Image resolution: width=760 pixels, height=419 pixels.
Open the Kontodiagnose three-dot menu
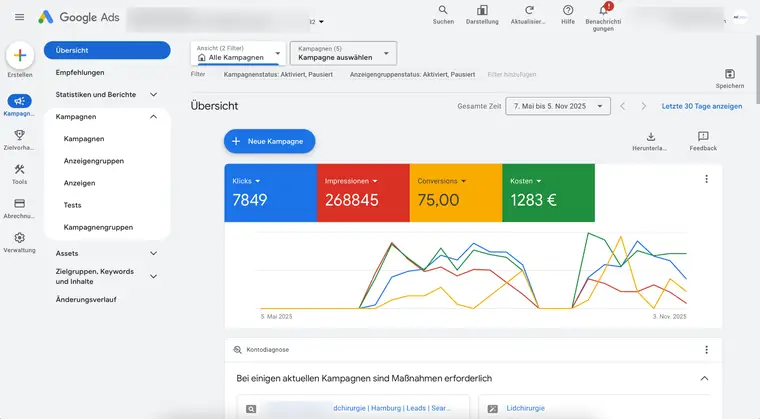click(706, 350)
